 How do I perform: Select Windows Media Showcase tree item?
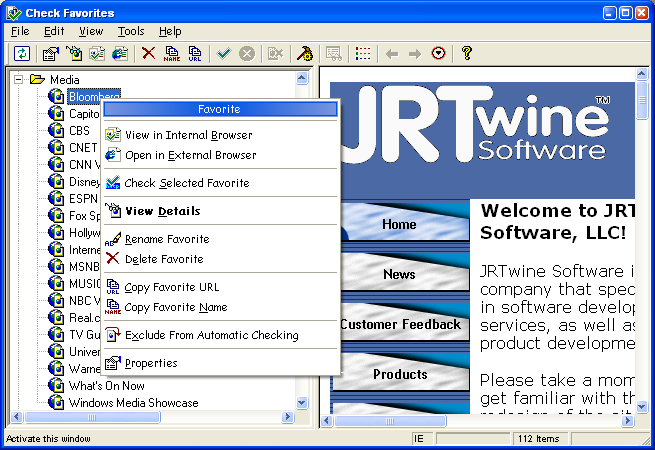(134, 403)
